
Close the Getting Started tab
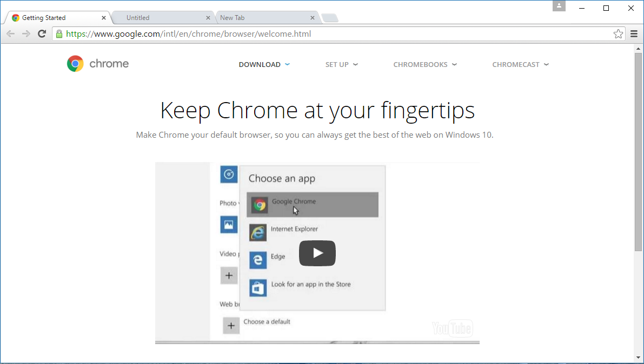point(103,18)
